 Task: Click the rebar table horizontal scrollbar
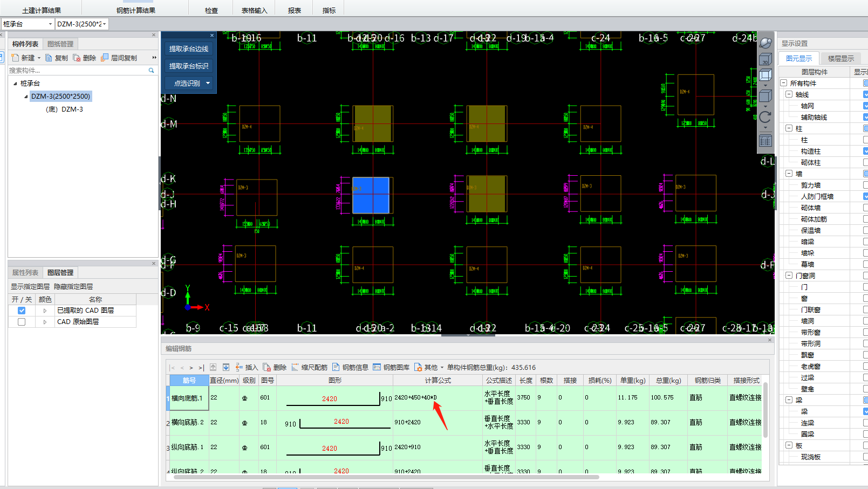click(386, 477)
